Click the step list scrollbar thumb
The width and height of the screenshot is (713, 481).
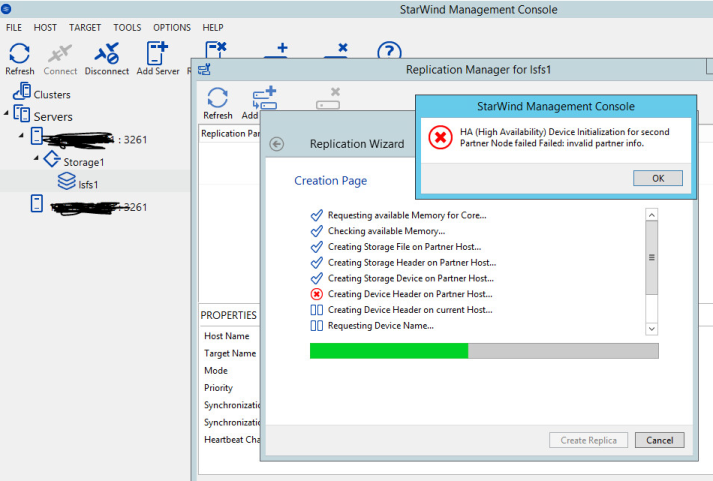[x=652, y=257]
